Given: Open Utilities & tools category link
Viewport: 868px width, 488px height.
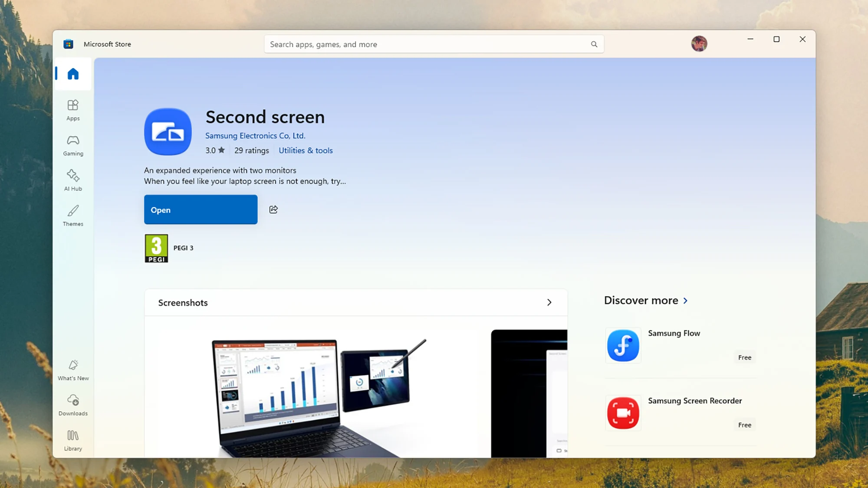Looking at the screenshot, I should [306, 151].
